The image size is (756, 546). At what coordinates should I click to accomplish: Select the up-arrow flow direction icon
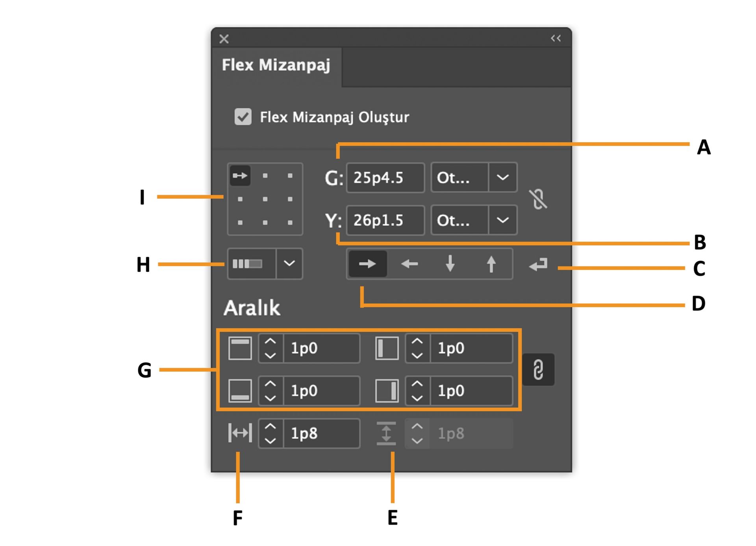pyautogui.click(x=491, y=264)
